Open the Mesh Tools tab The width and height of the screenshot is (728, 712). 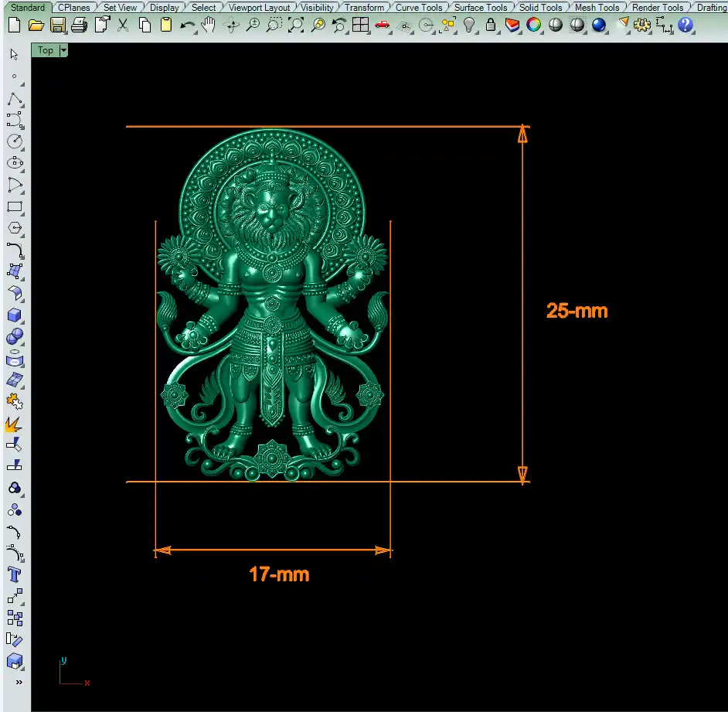(x=597, y=8)
